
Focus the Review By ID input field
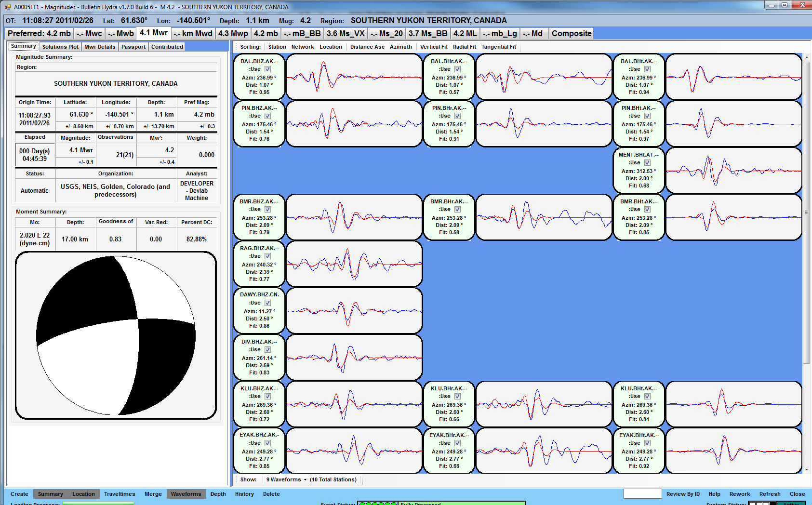pos(642,493)
